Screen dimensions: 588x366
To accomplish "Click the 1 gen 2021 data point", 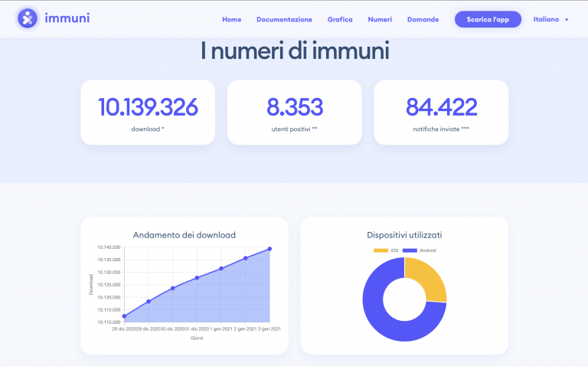I will tap(221, 269).
